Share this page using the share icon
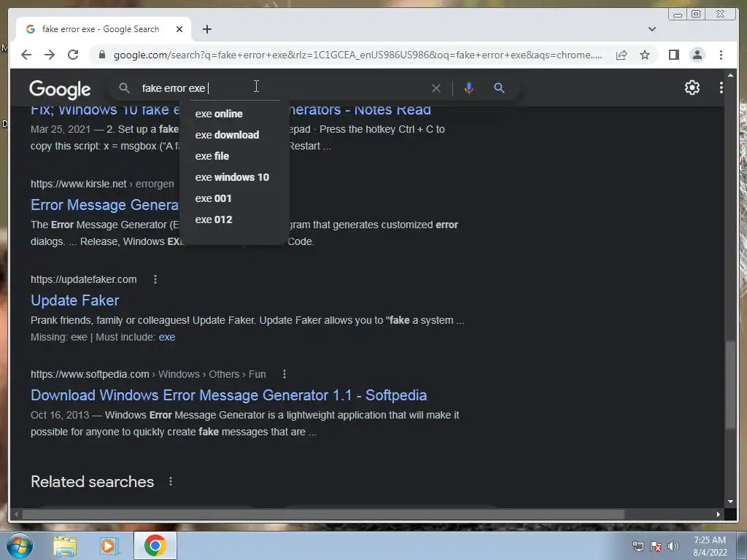This screenshot has height=560, width=747. pyautogui.click(x=622, y=55)
